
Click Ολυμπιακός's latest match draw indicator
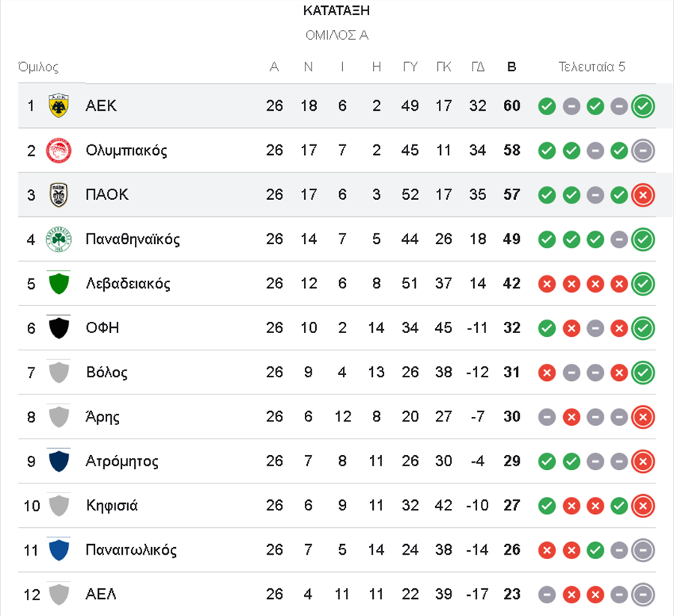(x=643, y=150)
